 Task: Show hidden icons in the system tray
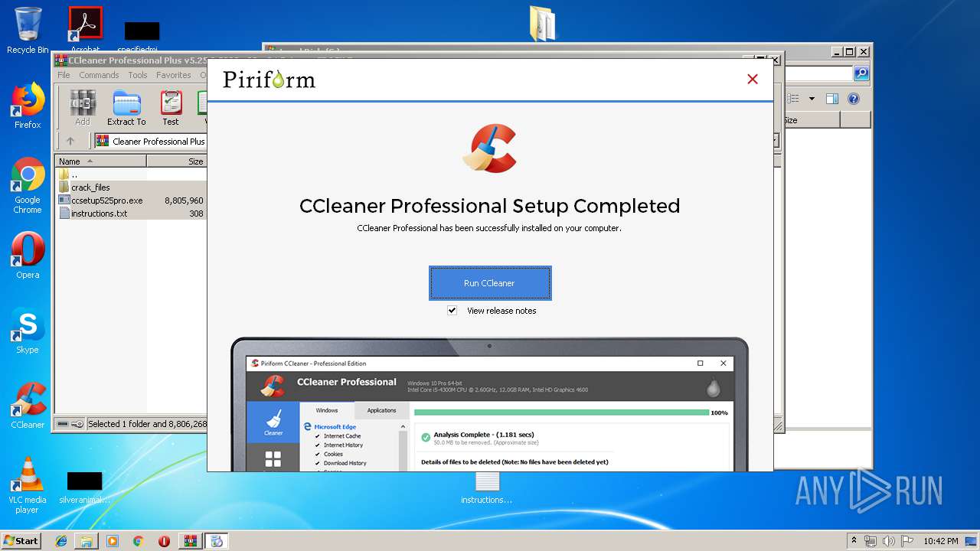pos(854,541)
